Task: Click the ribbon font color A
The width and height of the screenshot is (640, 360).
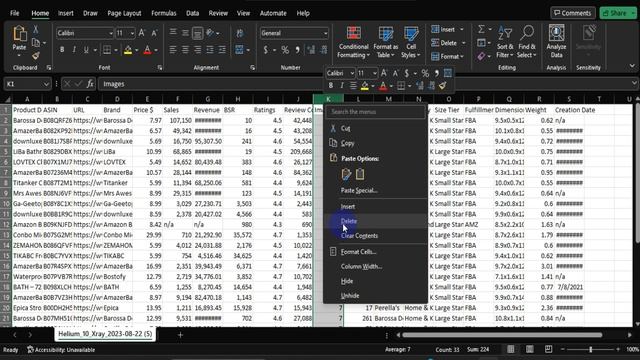Action: 147,50
